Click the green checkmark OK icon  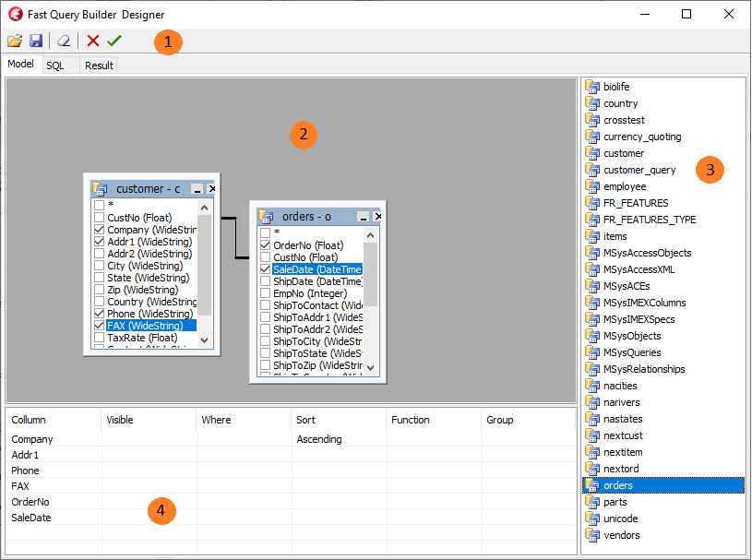pos(114,42)
